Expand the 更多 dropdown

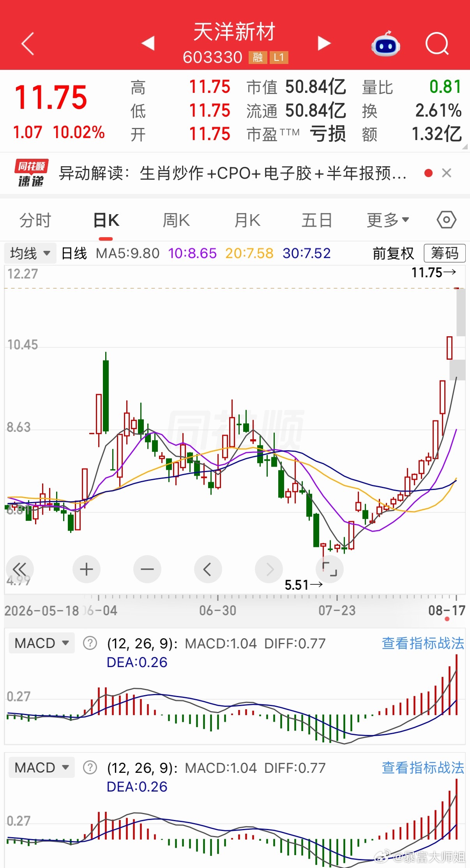(x=388, y=220)
